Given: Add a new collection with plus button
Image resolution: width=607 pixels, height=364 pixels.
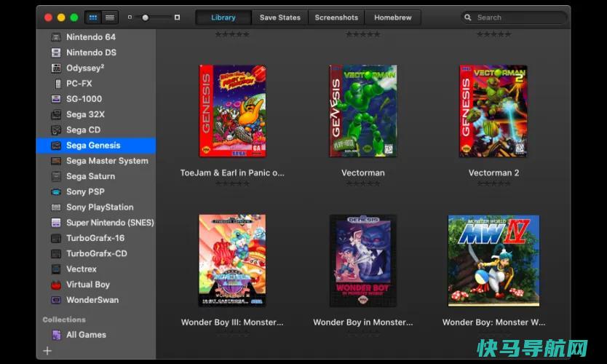Looking at the screenshot, I should pyautogui.click(x=47, y=351).
